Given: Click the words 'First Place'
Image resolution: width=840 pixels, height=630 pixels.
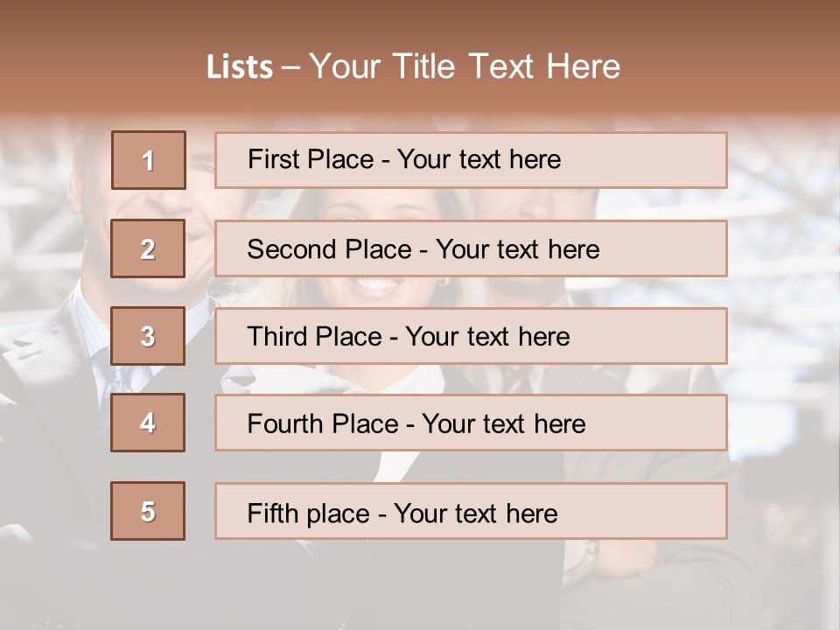Looking at the screenshot, I should (x=311, y=159).
